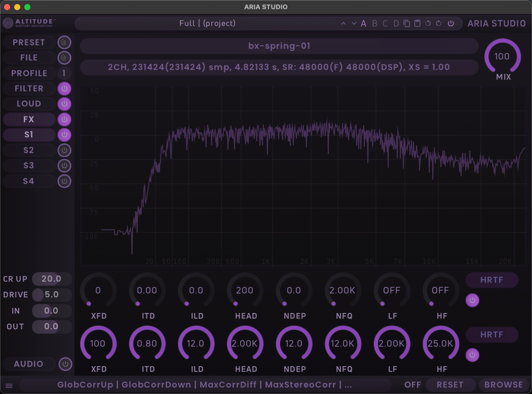Image resolution: width=532 pixels, height=394 pixels.
Task: Click the attachment icon next to FILE
Action: click(64, 58)
